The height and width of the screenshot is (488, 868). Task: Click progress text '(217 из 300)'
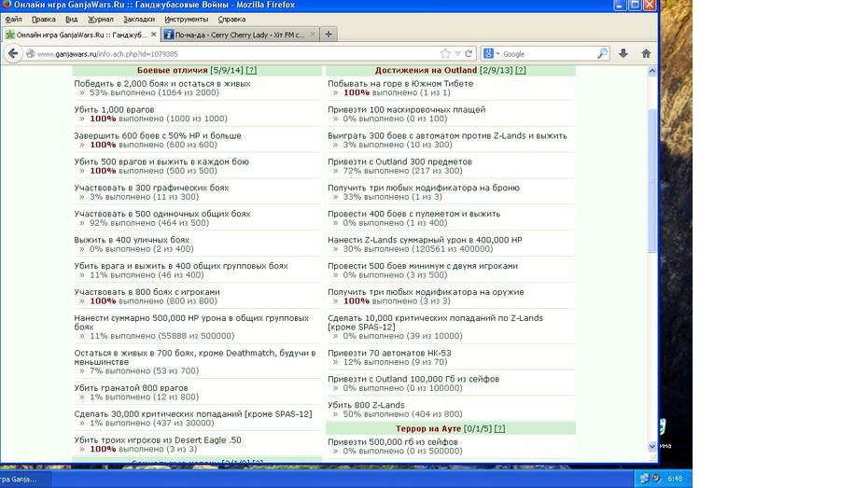pyautogui.click(x=435, y=171)
